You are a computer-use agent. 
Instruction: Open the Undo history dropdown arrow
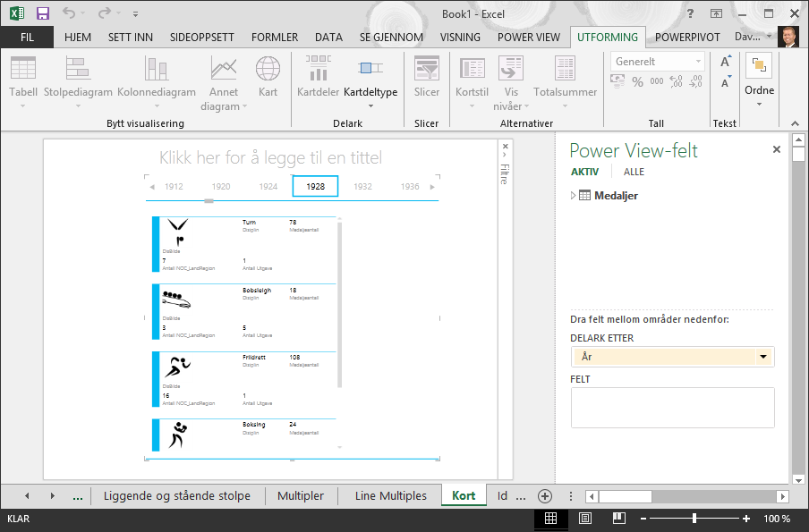point(83,13)
